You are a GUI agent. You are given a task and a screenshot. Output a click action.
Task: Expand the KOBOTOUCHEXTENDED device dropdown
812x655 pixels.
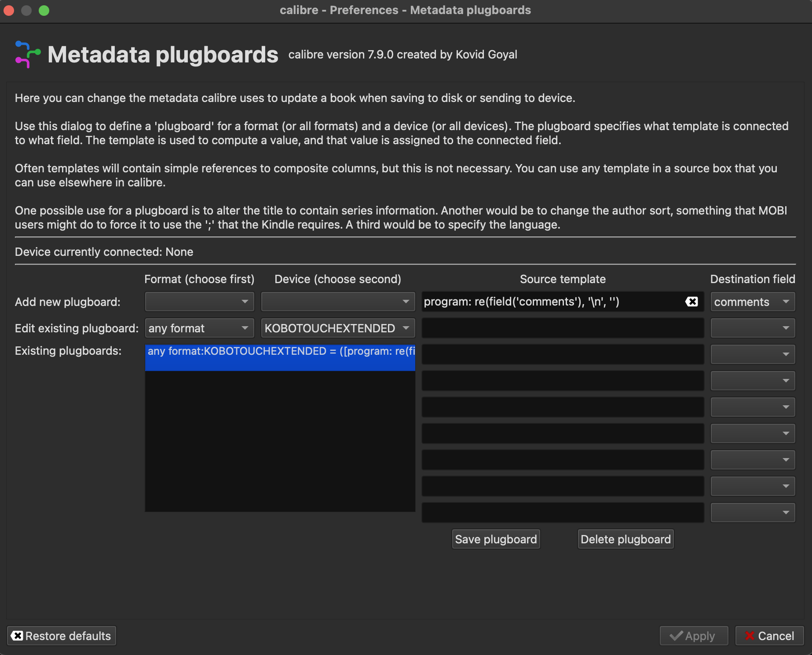pyautogui.click(x=338, y=328)
